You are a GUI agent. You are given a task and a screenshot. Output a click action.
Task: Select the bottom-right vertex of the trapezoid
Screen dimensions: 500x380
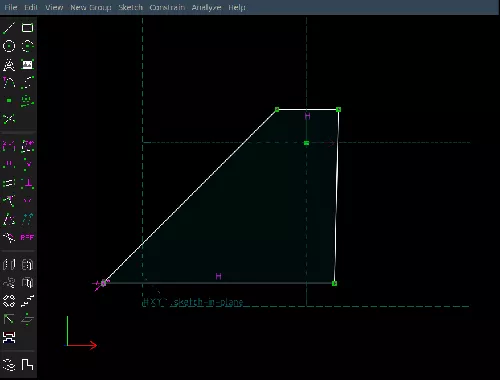tap(334, 283)
